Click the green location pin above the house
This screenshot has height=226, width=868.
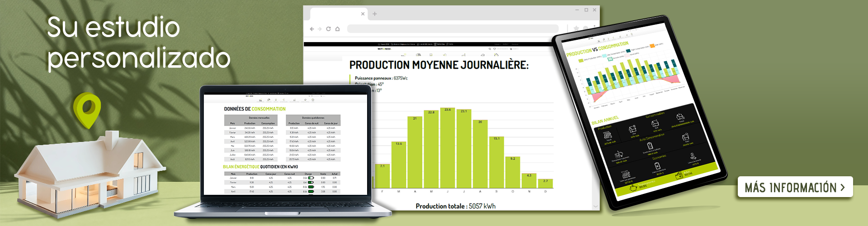coord(87,109)
